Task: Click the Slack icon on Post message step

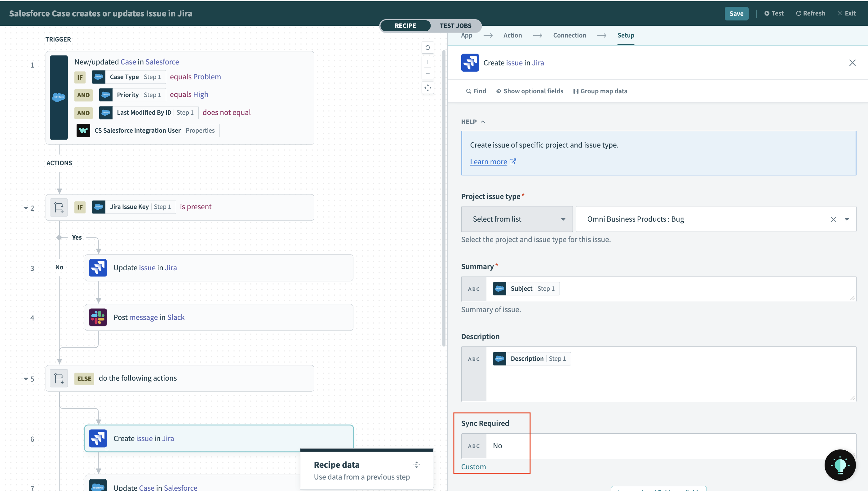Action: click(x=97, y=317)
